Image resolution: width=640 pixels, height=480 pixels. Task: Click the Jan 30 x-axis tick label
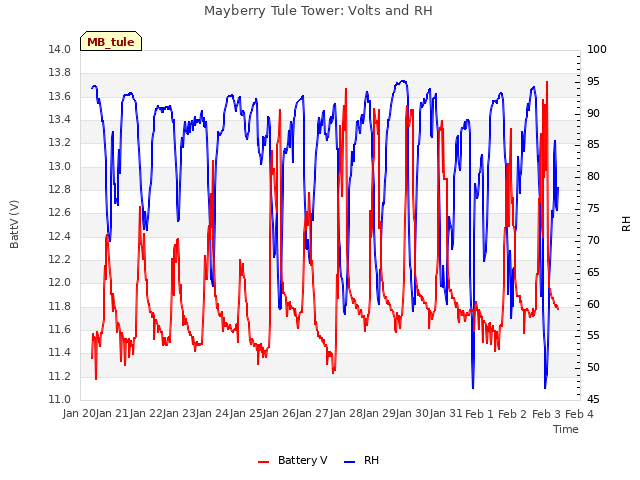click(413, 413)
